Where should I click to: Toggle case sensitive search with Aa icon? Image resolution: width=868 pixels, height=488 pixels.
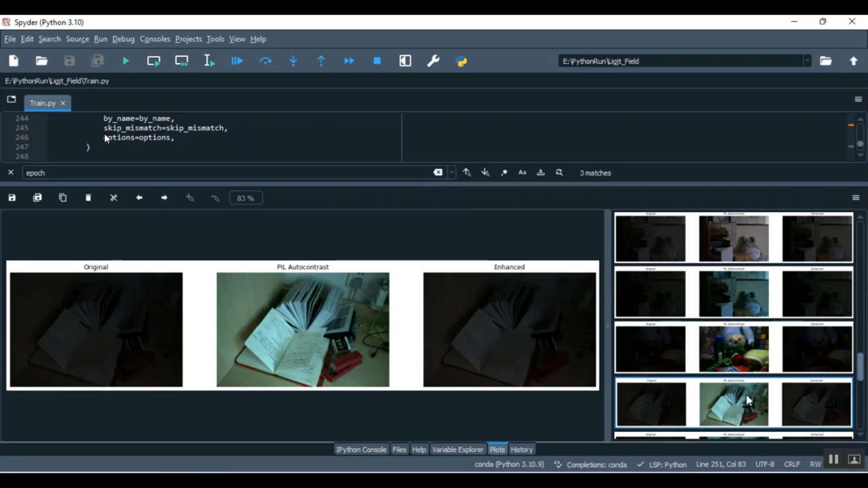point(522,172)
